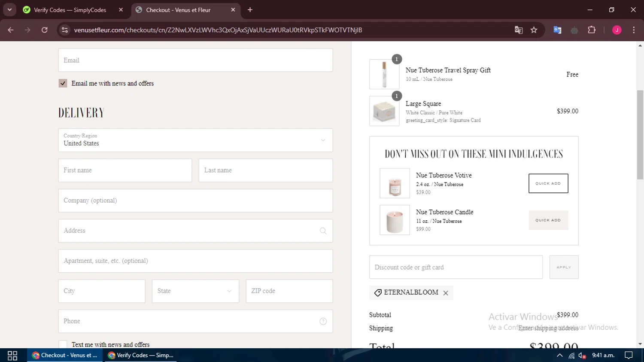Show hidden system tray icons
This screenshot has height=362, width=644.
tap(559, 355)
